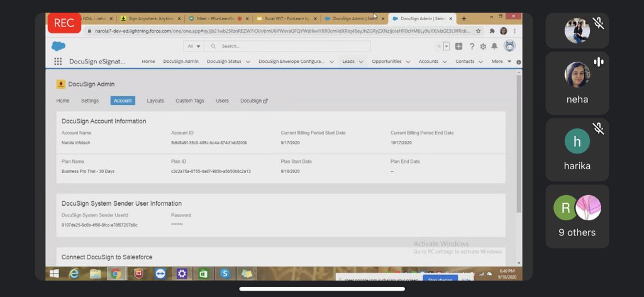644x297 pixels.
Task: Open the DocuSign external link
Action: tap(254, 101)
